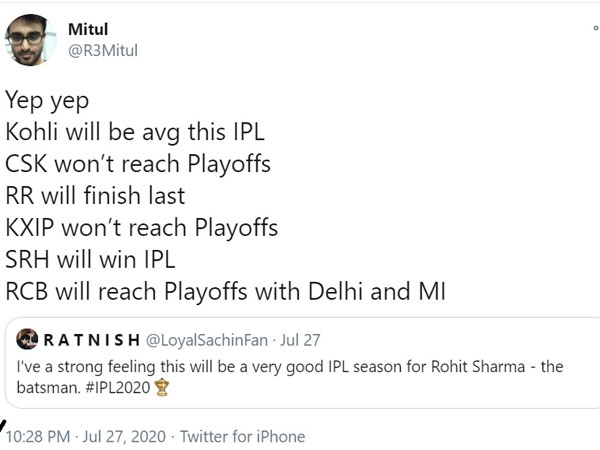Viewport: 600px width, 450px height.
Task: Click the "SRH will win IPL" line
Action: [x=90, y=261]
